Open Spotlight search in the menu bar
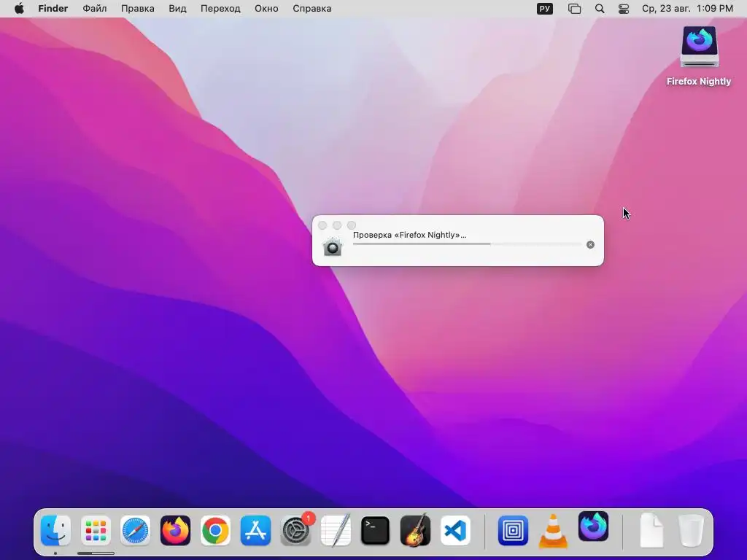Screen dimensions: 747x560 click(x=600, y=9)
